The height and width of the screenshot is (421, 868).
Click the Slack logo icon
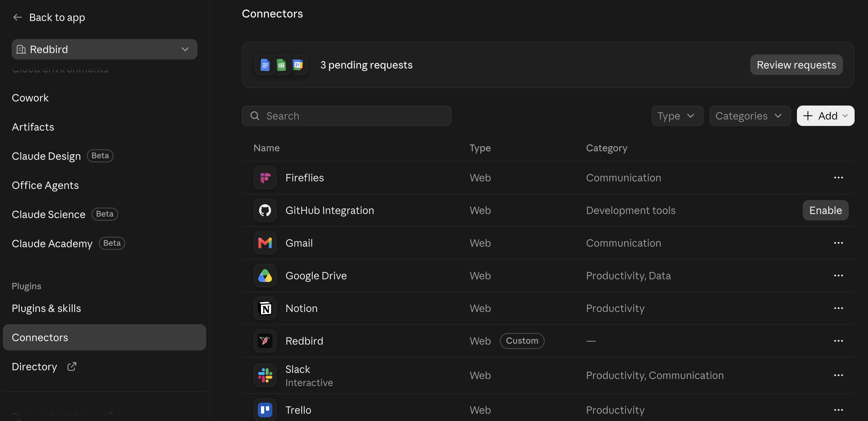(x=265, y=376)
